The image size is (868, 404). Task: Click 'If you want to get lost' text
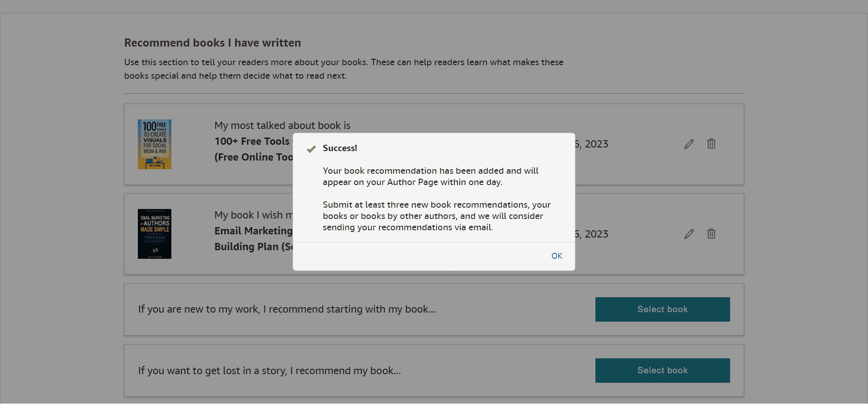(269, 371)
